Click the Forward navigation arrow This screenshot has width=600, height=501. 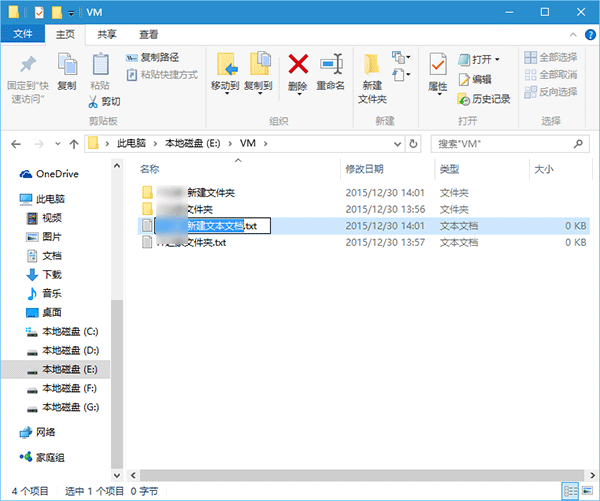click(x=39, y=144)
